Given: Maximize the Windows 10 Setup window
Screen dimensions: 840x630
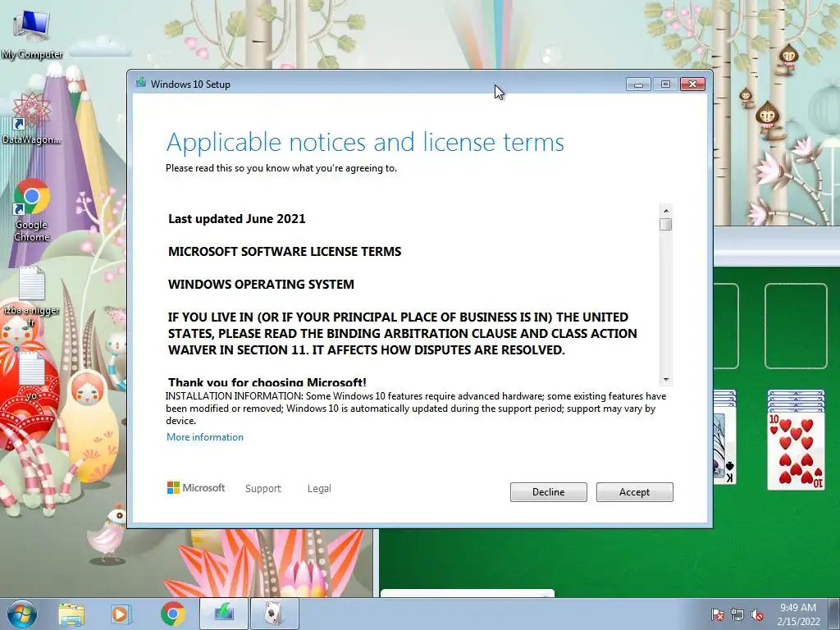Looking at the screenshot, I should [665, 84].
